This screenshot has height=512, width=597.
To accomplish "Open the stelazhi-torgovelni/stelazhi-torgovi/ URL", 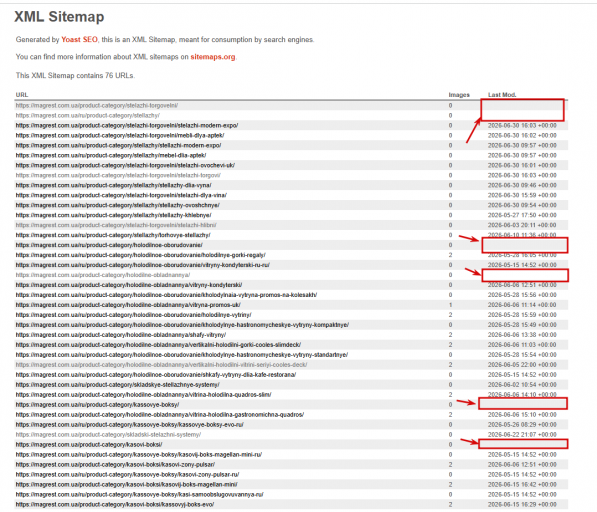I will pyautogui.click(x=118, y=175).
